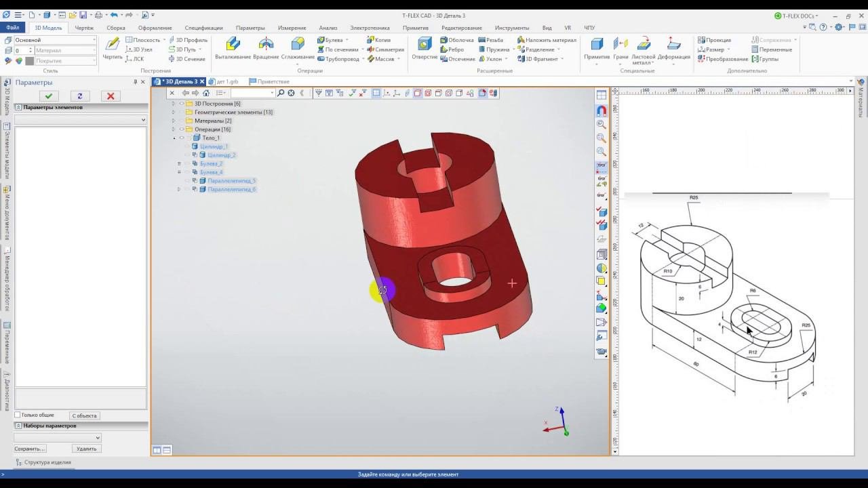Click the Удалить button
Viewport: 868px width, 488px height.
87,449
